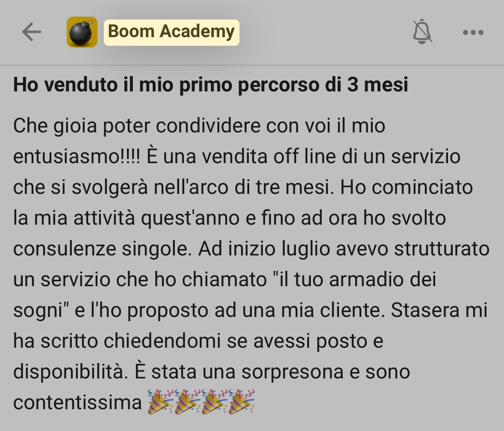Go back using the left arrow

[32, 32]
